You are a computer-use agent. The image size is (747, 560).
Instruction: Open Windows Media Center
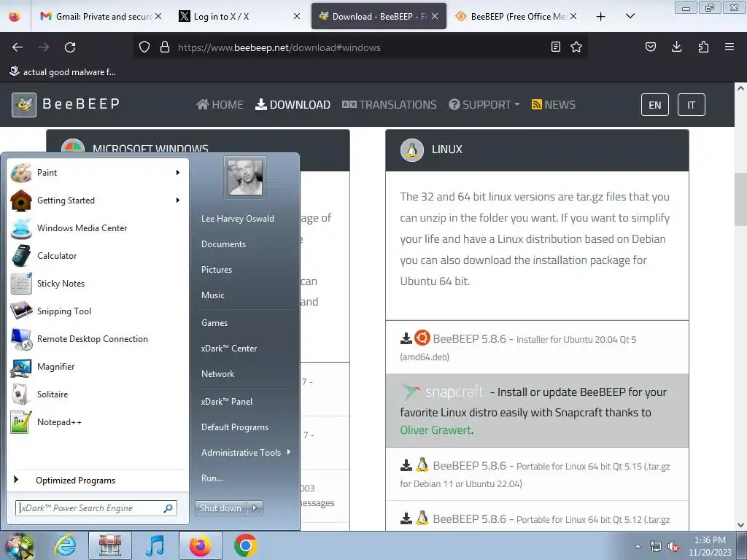[x=97, y=228]
